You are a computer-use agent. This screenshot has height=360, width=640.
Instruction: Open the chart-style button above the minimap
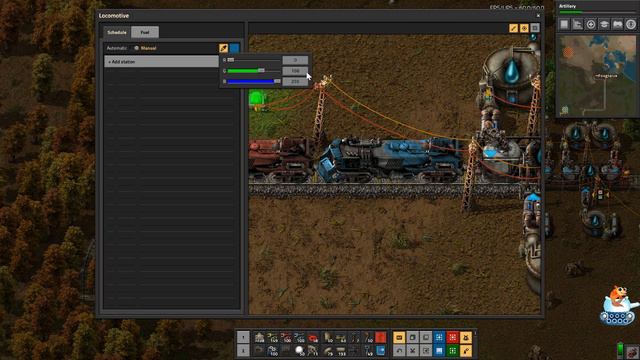(578, 24)
